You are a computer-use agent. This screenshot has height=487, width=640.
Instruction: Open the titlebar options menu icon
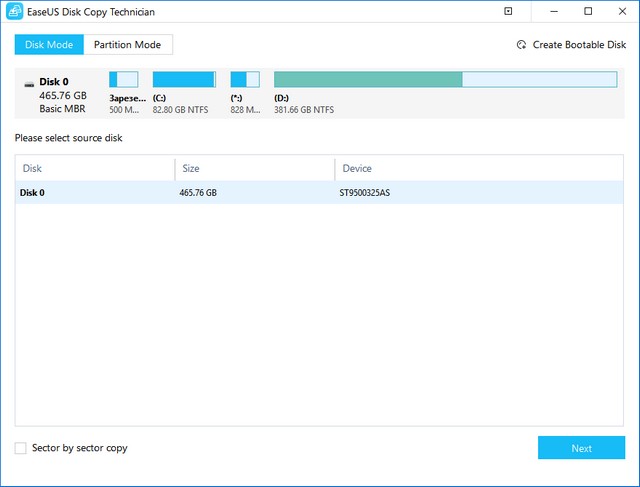pos(508,11)
